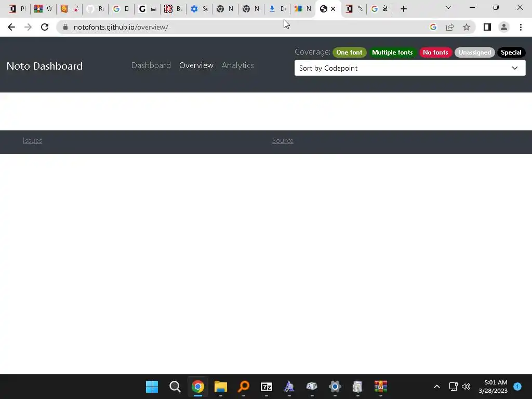Open the blue letter A font app
532x399 pixels.
tap(289, 387)
